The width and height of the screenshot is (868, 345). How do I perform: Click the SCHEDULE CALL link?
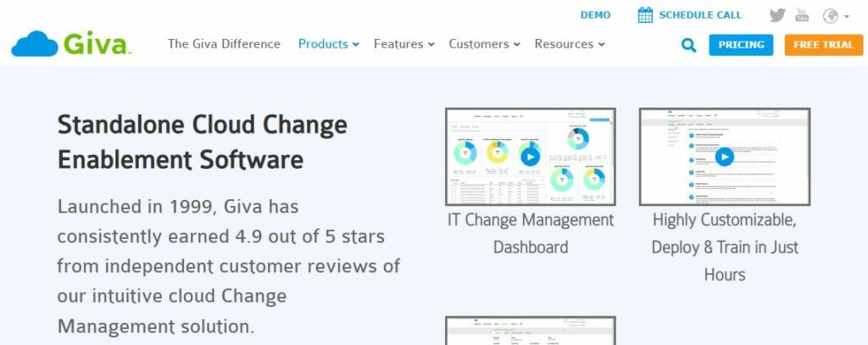click(699, 15)
